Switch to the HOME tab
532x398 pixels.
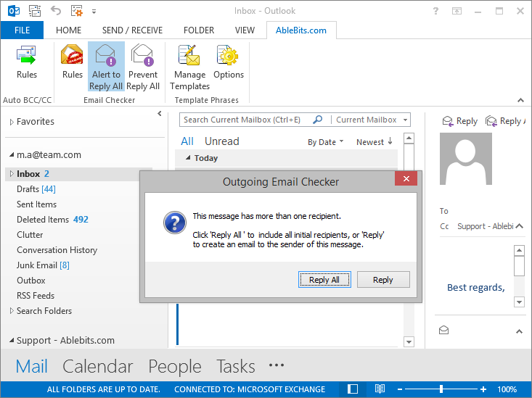(68, 30)
